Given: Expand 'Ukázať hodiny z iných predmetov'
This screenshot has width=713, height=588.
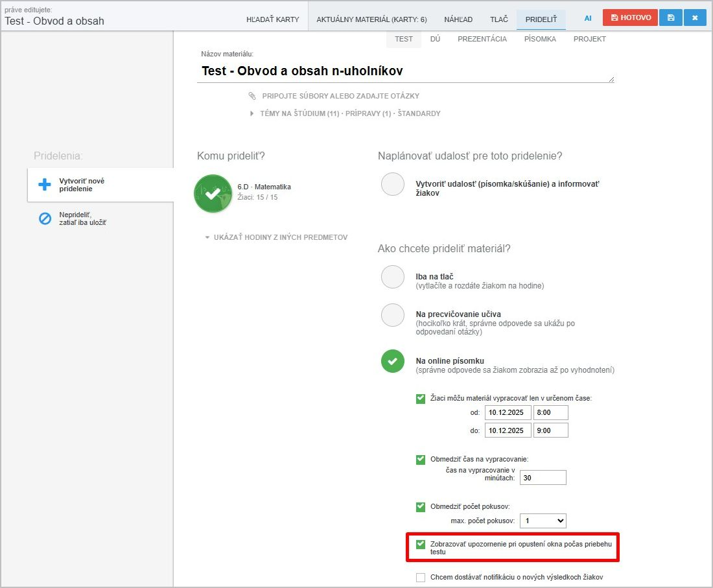Looking at the screenshot, I should (x=276, y=237).
